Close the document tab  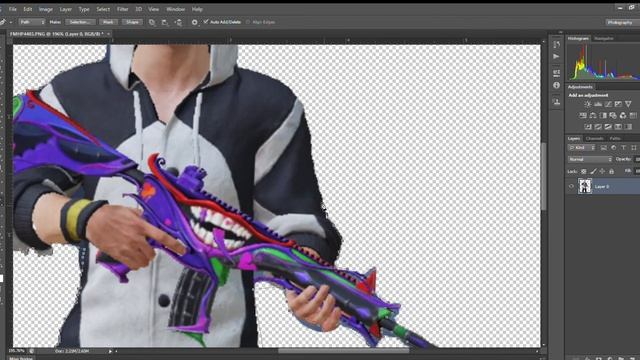pos(109,34)
